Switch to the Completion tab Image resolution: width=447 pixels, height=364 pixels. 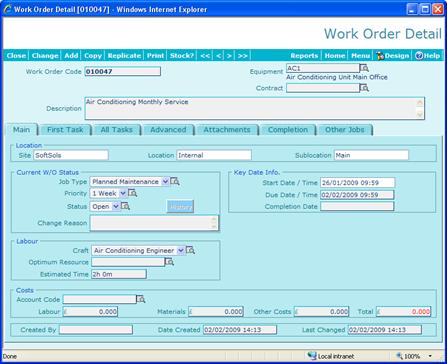pyautogui.click(x=288, y=130)
